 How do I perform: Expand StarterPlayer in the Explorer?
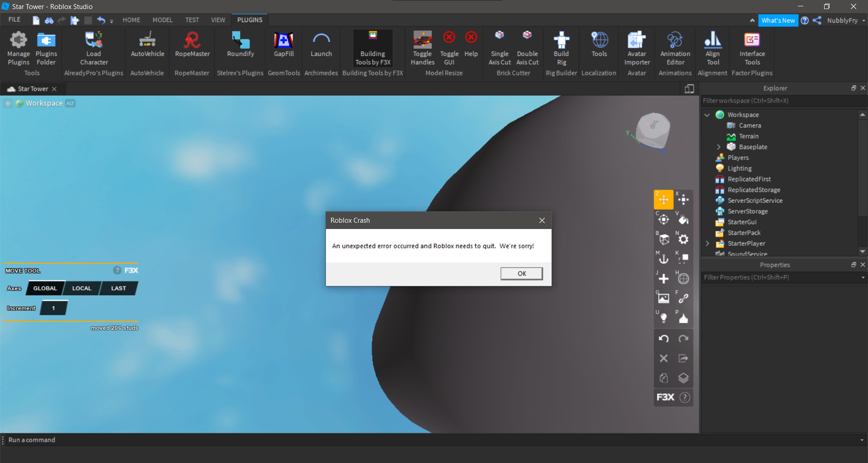tap(707, 243)
